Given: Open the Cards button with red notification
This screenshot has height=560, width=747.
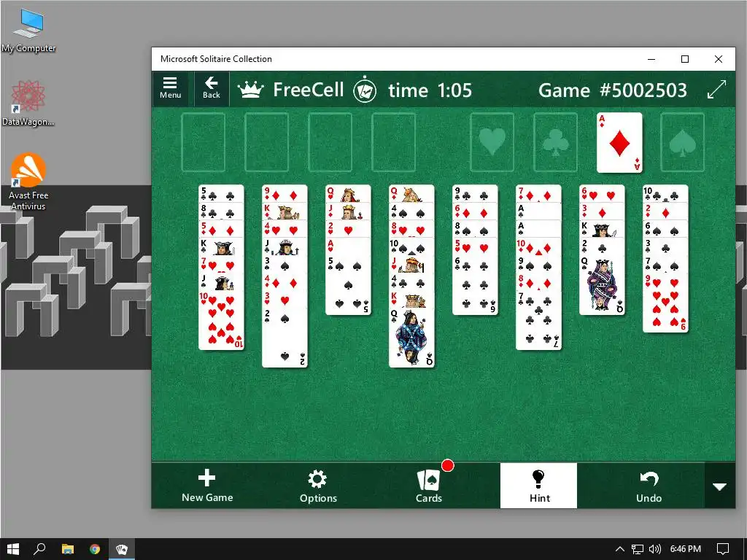Looking at the screenshot, I should (x=429, y=485).
